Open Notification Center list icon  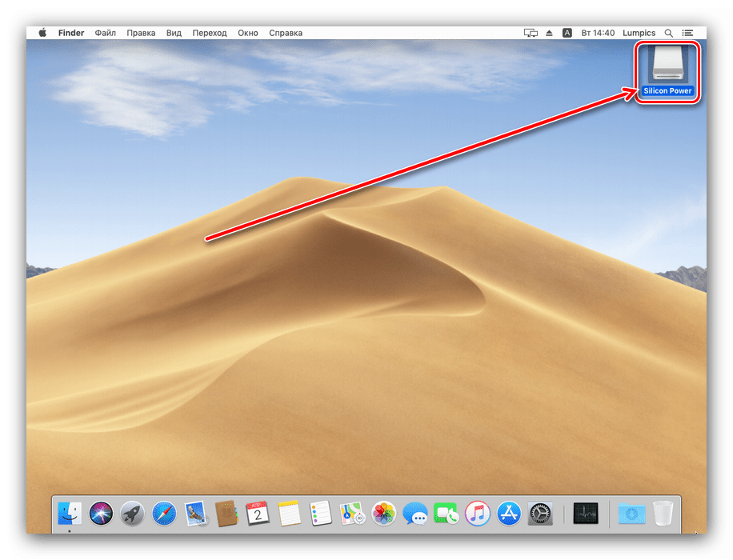[x=687, y=33]
